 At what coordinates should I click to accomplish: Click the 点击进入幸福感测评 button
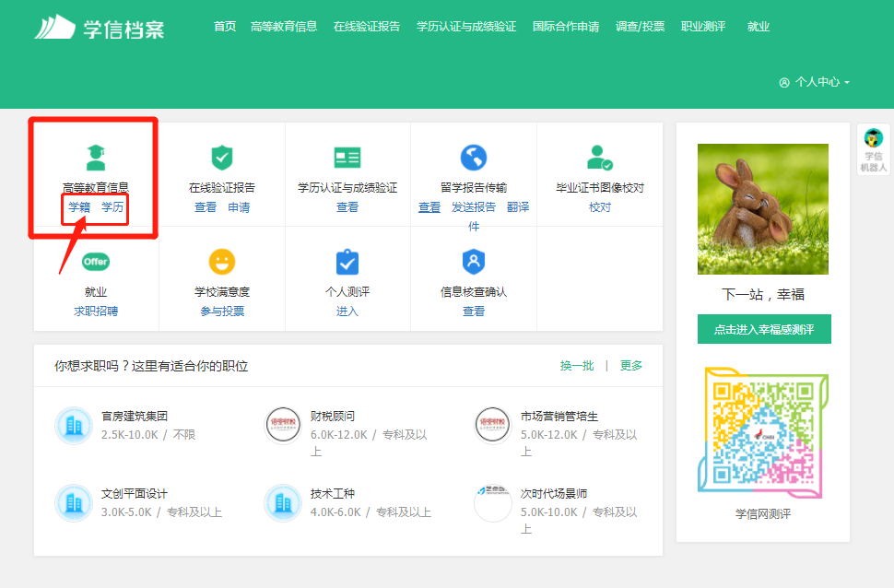point(764,329)
